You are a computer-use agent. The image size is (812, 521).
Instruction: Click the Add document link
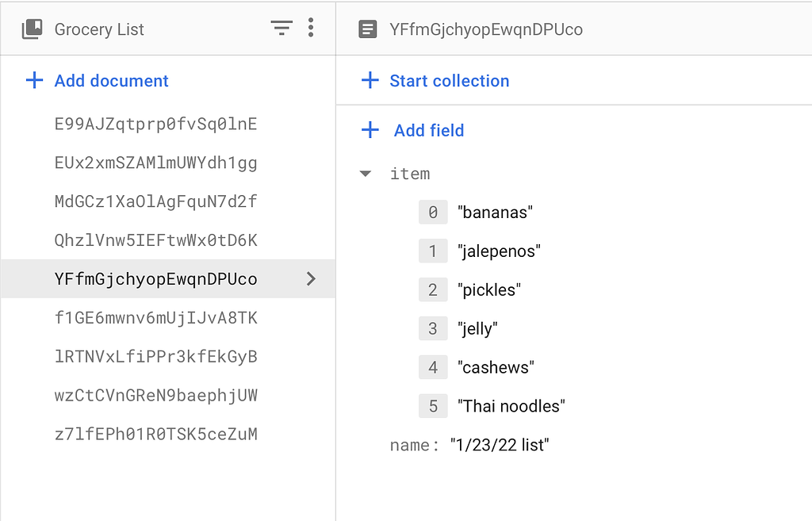pos(111,80)
